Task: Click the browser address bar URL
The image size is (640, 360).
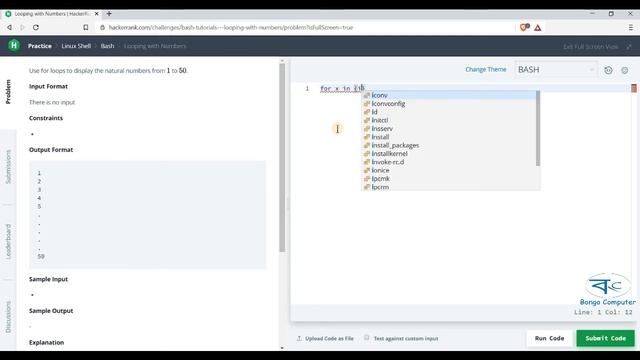Action: coord(231,27)
